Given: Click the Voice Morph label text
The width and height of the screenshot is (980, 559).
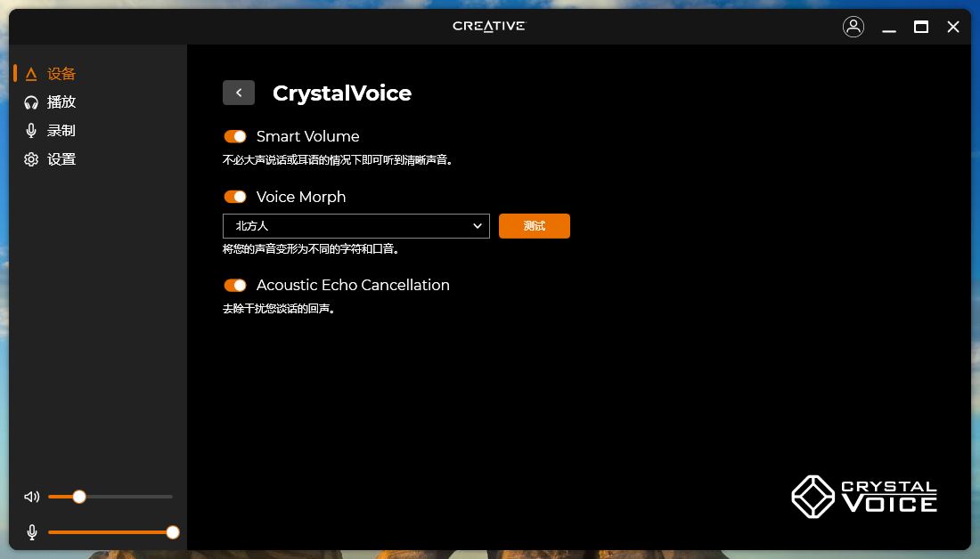Looking at the screenshot, I should pyautogui.click(x=301, y=197).
